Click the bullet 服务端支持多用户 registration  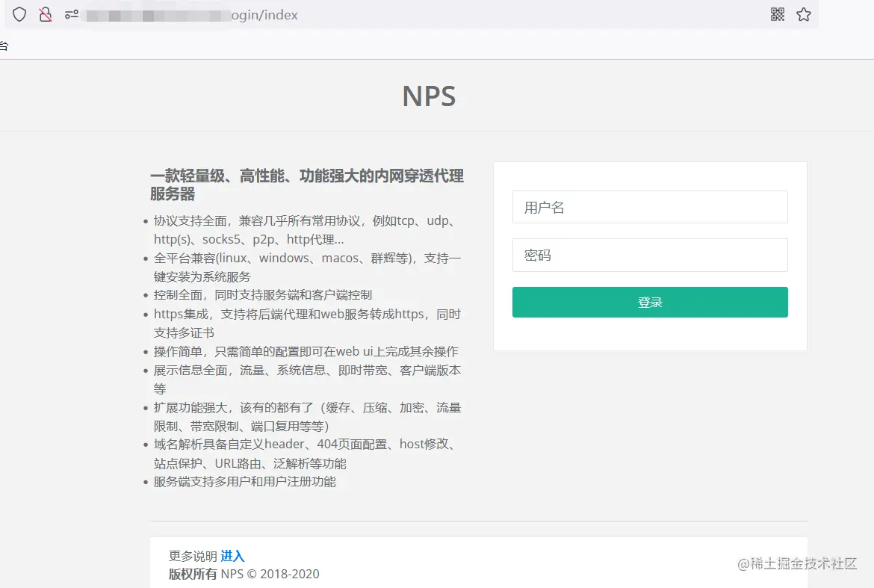point(245,482)
